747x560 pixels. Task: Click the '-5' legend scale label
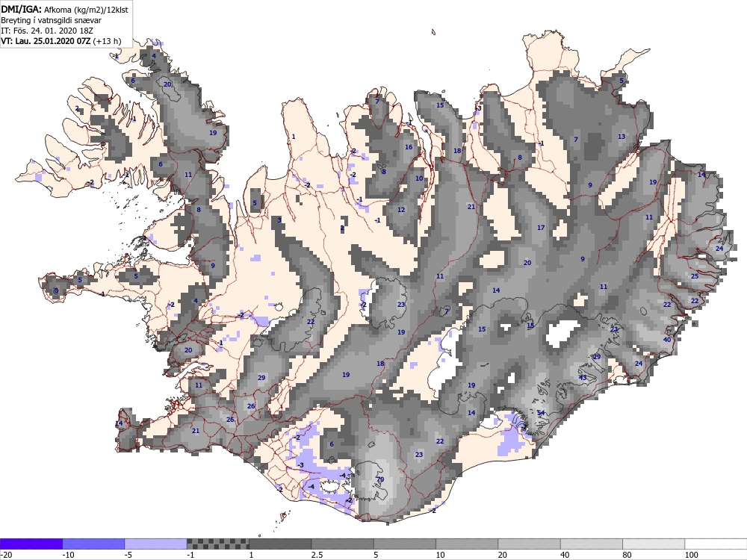click(x=128, y=555)
